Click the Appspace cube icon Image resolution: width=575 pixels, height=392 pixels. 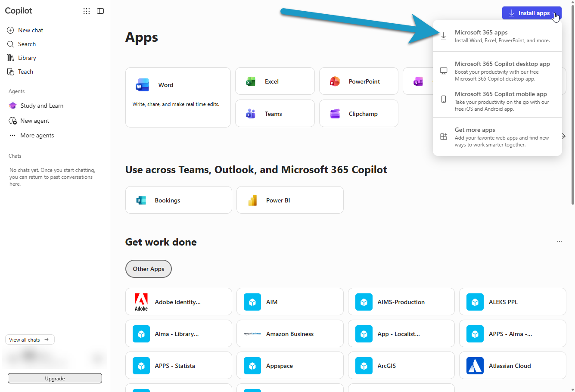tap(252, 366)
